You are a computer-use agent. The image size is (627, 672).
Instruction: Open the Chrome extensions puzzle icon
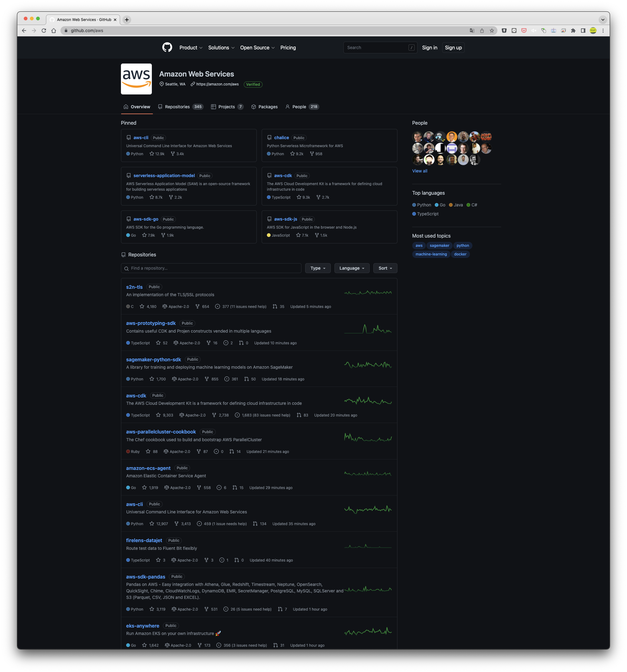click(573, 31)
